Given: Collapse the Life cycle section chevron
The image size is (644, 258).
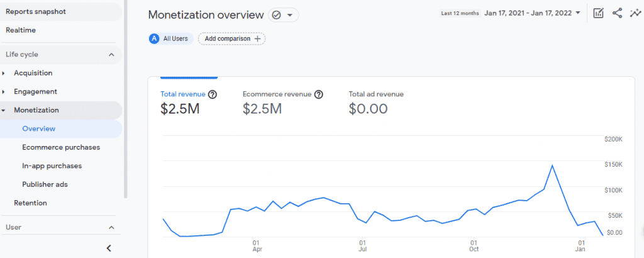Looking at the screenshot, I should tap(111, 55).
